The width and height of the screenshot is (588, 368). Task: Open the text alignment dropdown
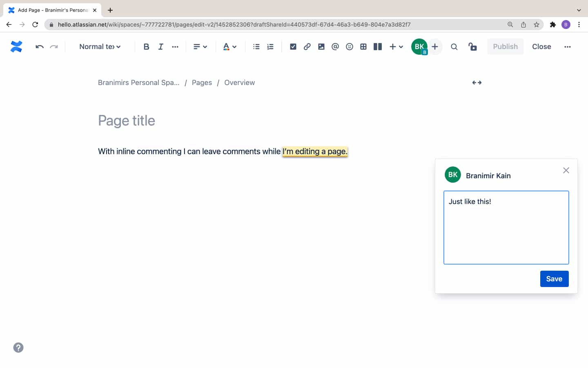[x=200, y=47]
